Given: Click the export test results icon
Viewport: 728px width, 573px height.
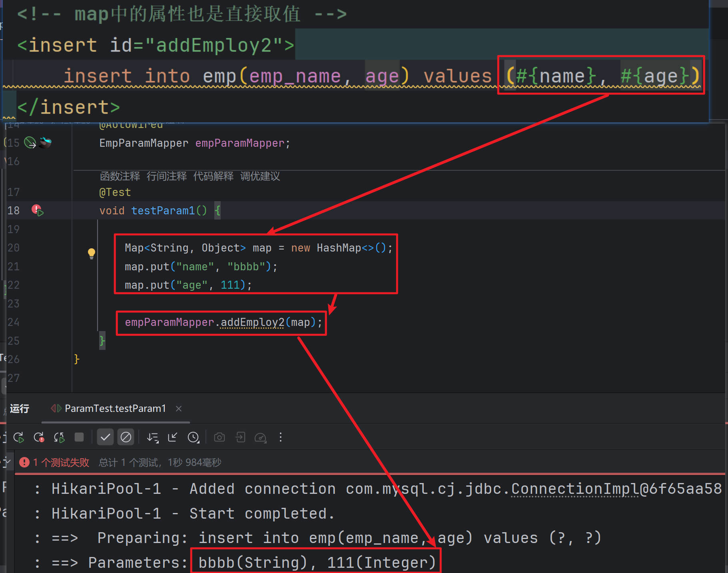Looking at the screenshot, I should point(240,437).
